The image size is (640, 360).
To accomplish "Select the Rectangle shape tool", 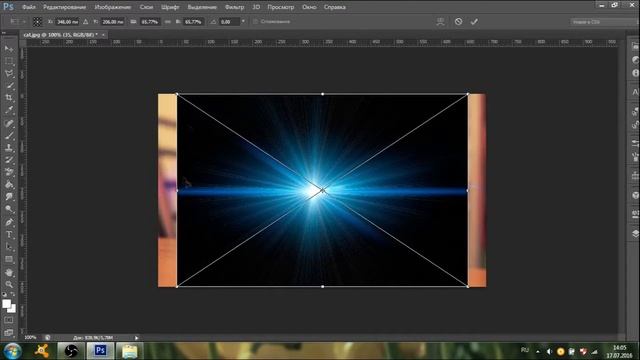I will 9,259.
